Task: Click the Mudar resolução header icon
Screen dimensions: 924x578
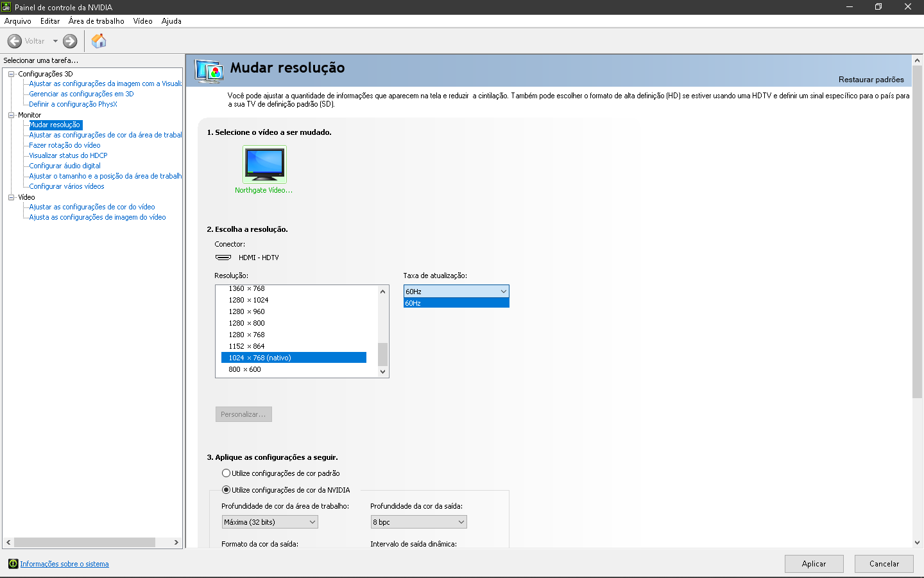Action: coord(209,71)
